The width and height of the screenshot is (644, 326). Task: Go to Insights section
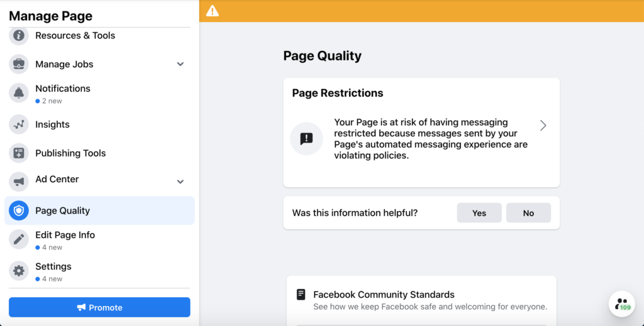[52, 124]
